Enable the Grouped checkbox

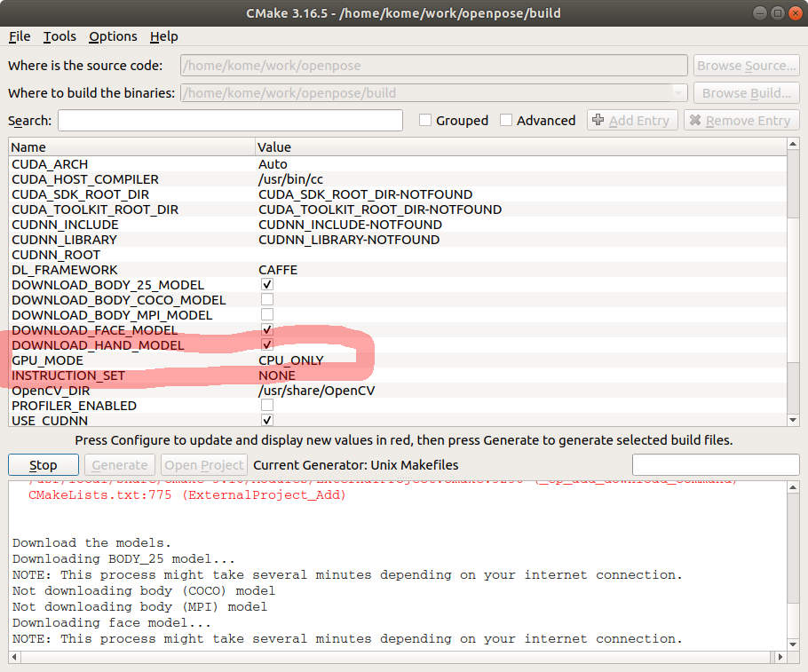[424, 120]
